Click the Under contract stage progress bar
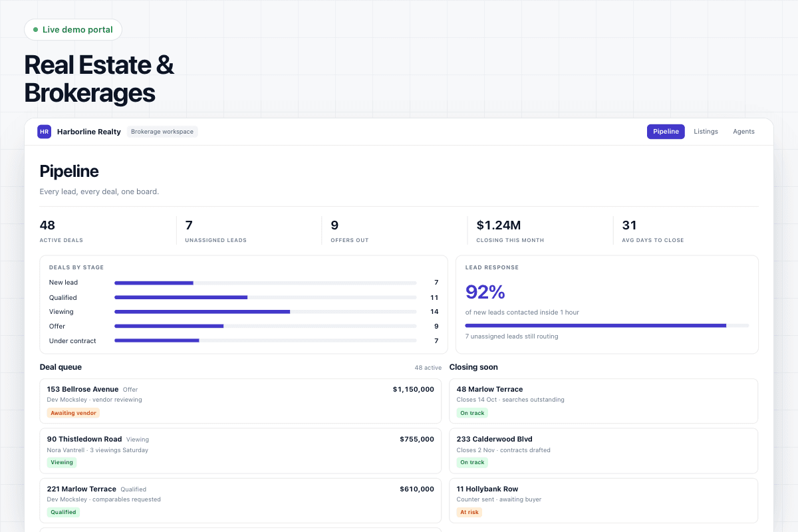This screenshot has width=798, height=532. 265,340
